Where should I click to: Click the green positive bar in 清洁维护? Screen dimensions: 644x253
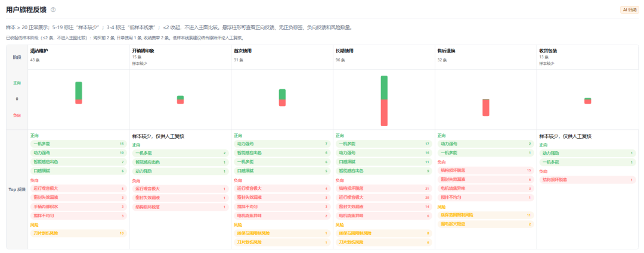point(79,90)
